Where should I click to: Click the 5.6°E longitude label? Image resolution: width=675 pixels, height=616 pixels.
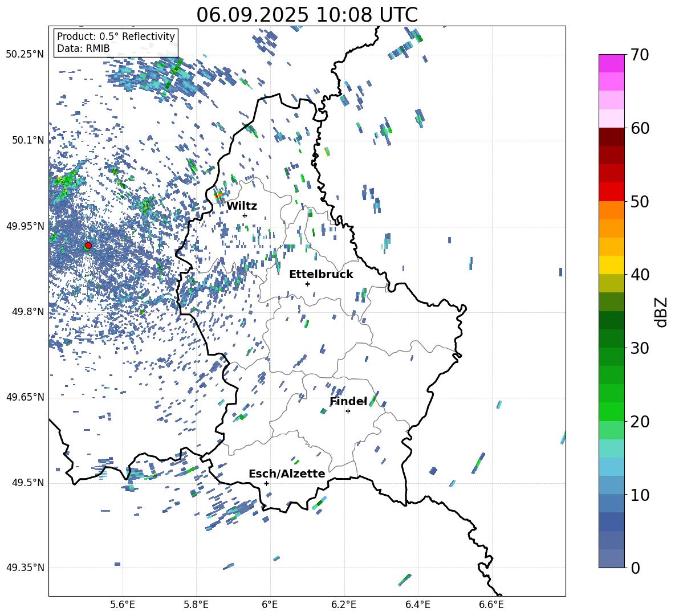[x=123, y=605]
